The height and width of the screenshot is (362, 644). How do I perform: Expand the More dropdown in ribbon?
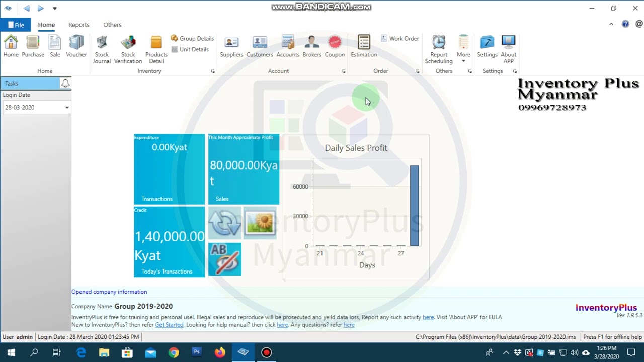(463, 50)
